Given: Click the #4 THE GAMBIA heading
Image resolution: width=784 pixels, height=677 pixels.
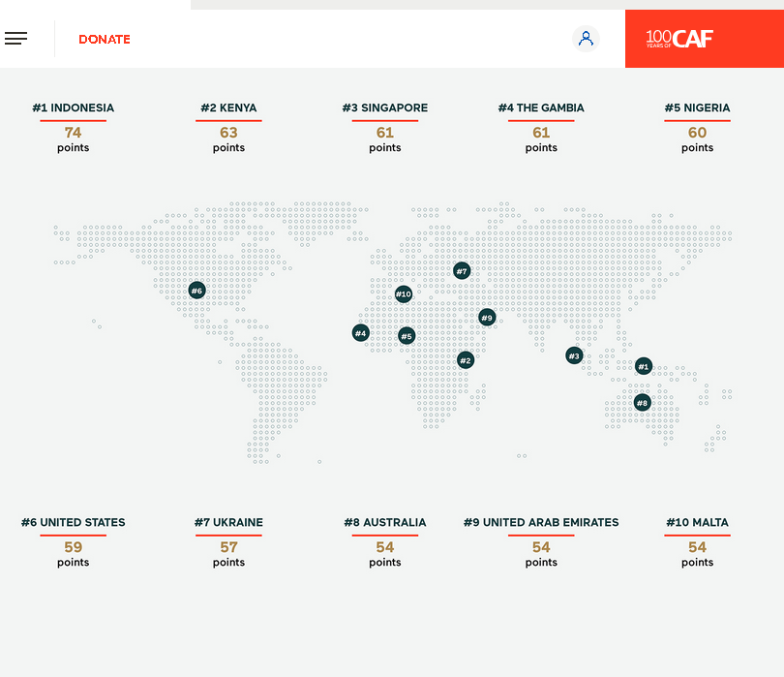Looking at the screenshot, I should tap(541, 108).
